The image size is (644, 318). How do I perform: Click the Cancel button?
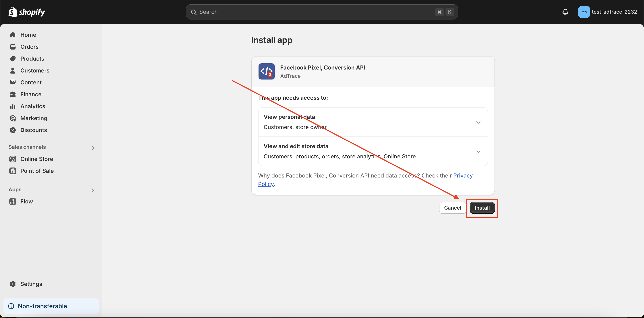(453, 207)
